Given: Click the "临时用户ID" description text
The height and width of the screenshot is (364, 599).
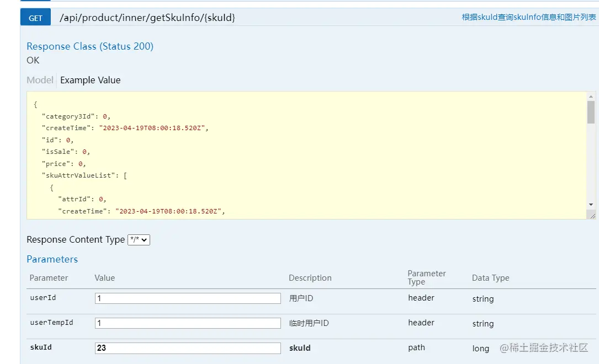Looking at the screenshot, I should 309,323.
